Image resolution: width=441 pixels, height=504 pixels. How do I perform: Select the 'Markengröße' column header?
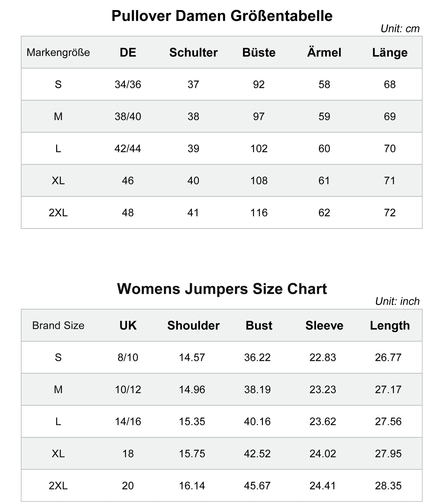(x=58, y=52)
